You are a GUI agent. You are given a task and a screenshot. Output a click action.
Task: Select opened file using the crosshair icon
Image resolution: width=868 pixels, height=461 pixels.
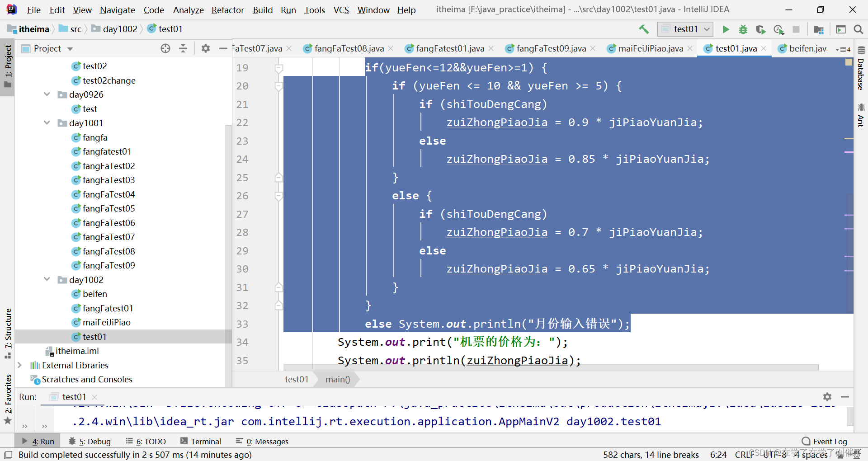pyautogui.click(x=165, y=48)
